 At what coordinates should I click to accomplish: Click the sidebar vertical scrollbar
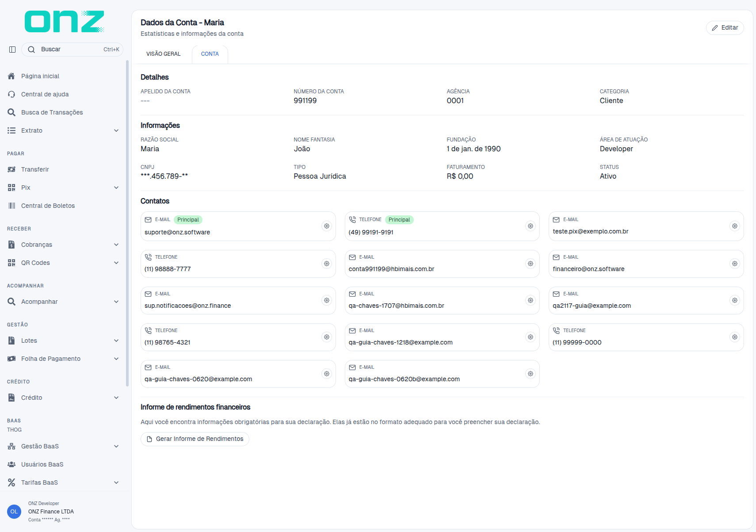coord(127,223)
